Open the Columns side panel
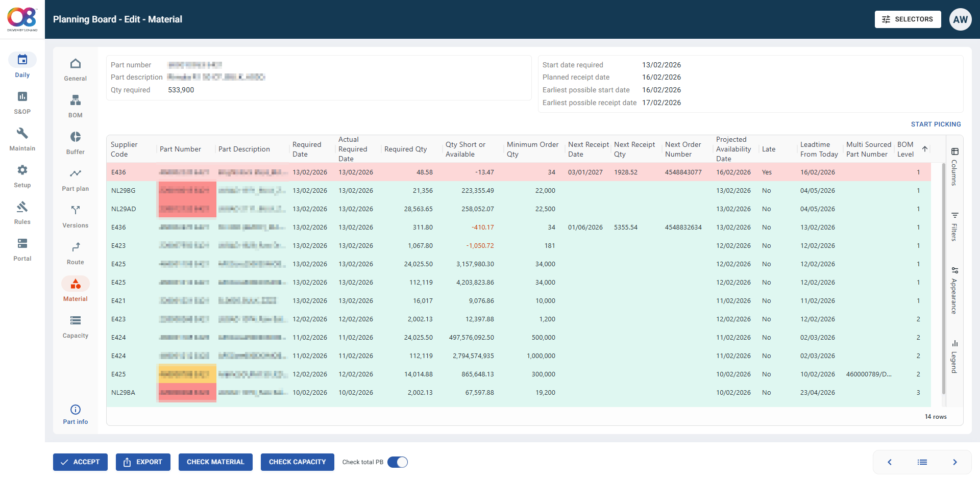Viewport: 980px width, 482px height. coord(954,167)
